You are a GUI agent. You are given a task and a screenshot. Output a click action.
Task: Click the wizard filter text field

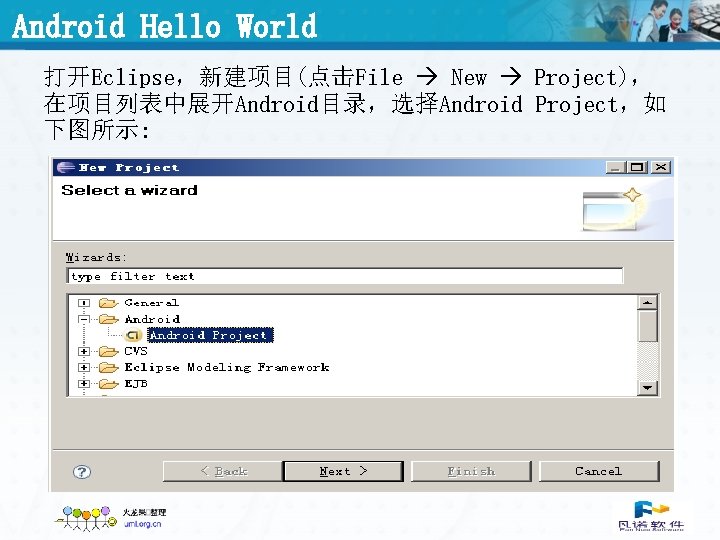(x=345, y=276)
